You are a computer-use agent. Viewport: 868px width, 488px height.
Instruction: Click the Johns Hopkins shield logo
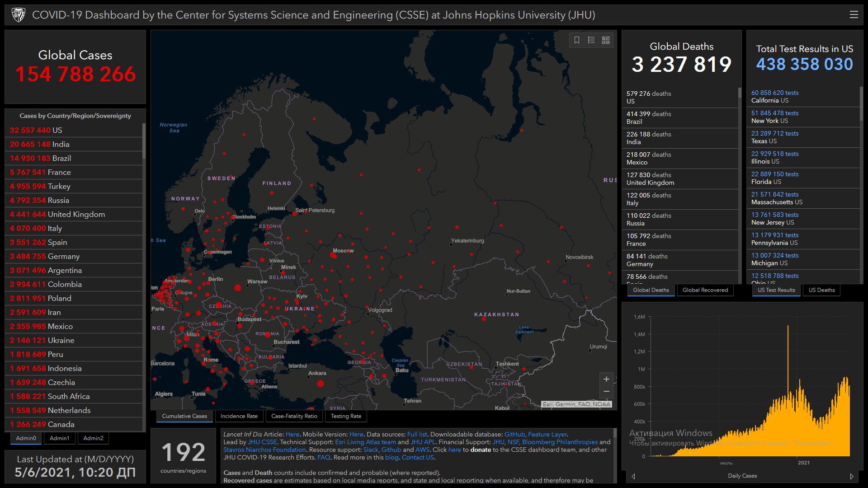click(x=18, y=15)
